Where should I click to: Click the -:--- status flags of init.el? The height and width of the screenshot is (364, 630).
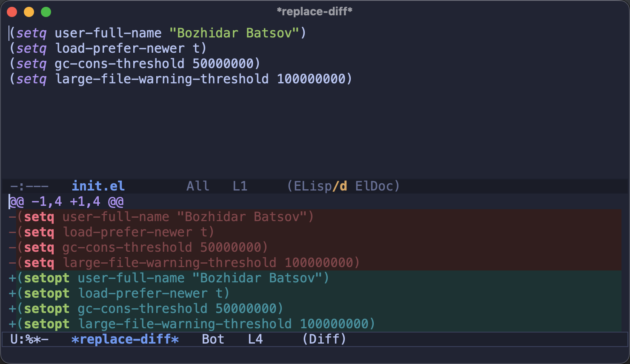tap(29, 186)
